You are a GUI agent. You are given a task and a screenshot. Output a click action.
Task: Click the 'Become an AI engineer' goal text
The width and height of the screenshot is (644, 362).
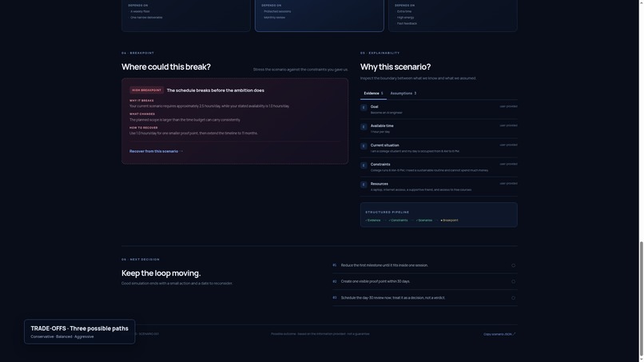386,113
